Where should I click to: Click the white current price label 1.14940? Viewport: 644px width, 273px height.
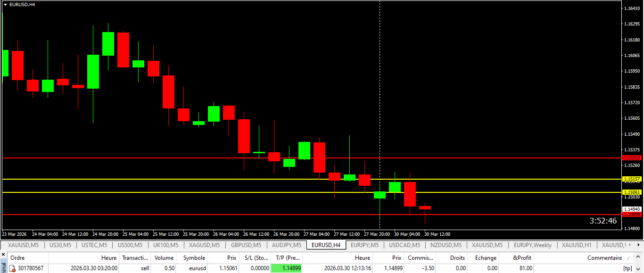coord(632,209)
